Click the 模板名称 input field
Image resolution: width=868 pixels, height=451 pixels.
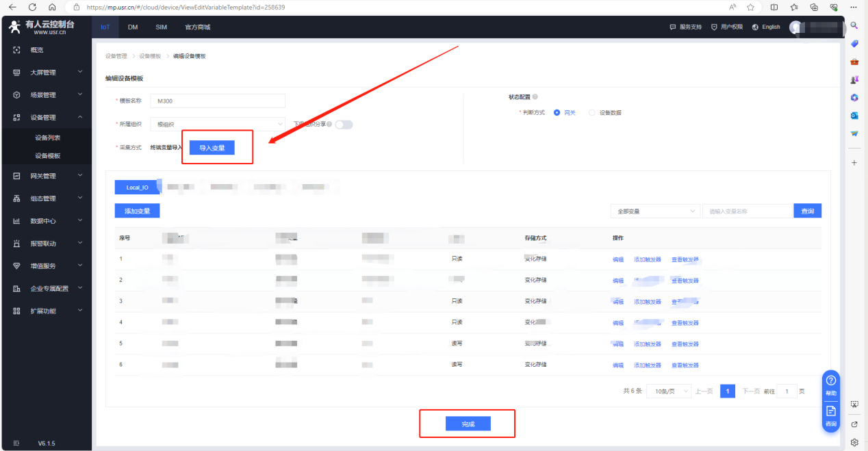pyautogui.click(x=218, y=101)
